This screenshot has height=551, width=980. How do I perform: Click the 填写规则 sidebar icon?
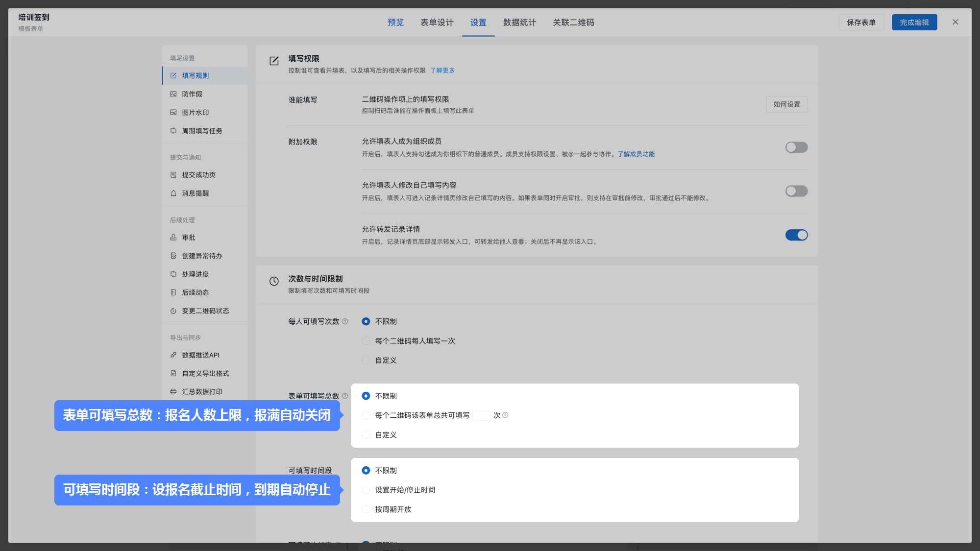coord(173,75)
